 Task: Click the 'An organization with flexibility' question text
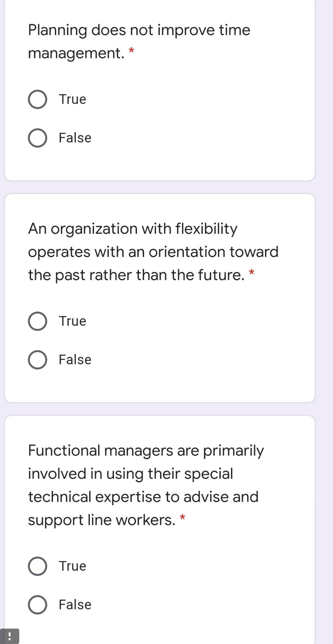[x=153, y=252]
